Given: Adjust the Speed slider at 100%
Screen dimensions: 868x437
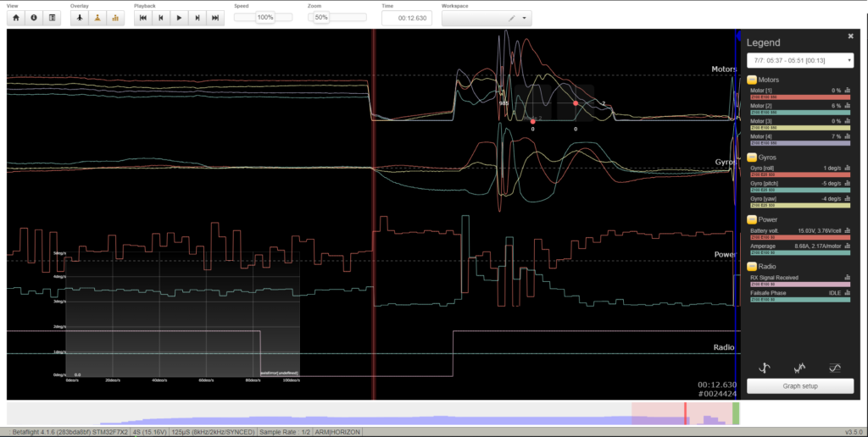Looking at the screenshot, I should click(x=264, y=17).
